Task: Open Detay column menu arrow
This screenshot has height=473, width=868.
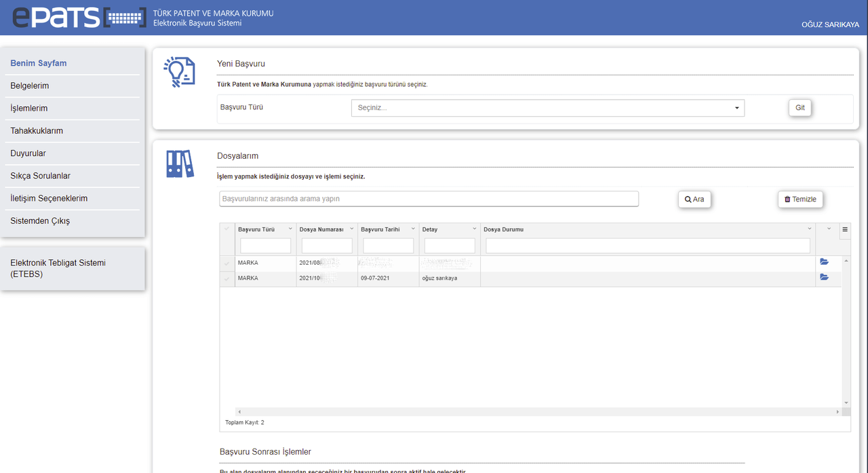Action: (x=474, y=229)
